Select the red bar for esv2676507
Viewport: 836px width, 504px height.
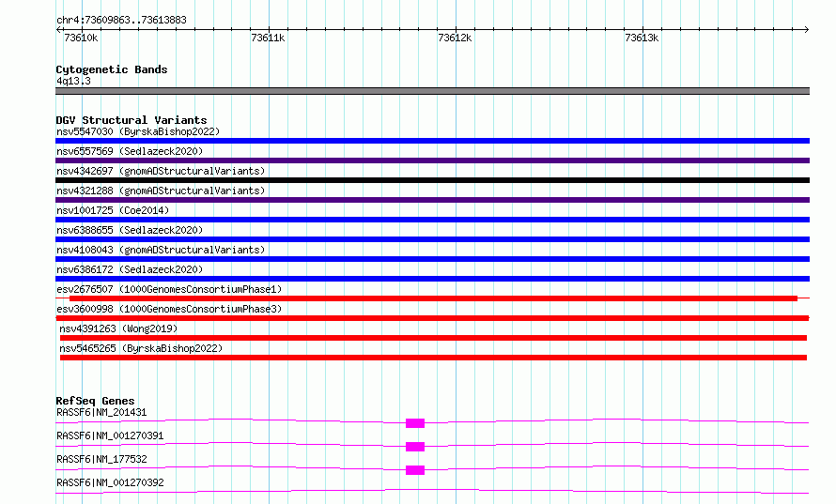433,298
